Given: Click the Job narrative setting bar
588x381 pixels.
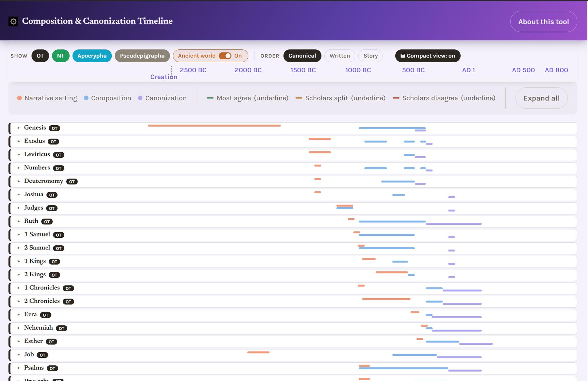Looking at the screenshot, I should coord(258,352).
